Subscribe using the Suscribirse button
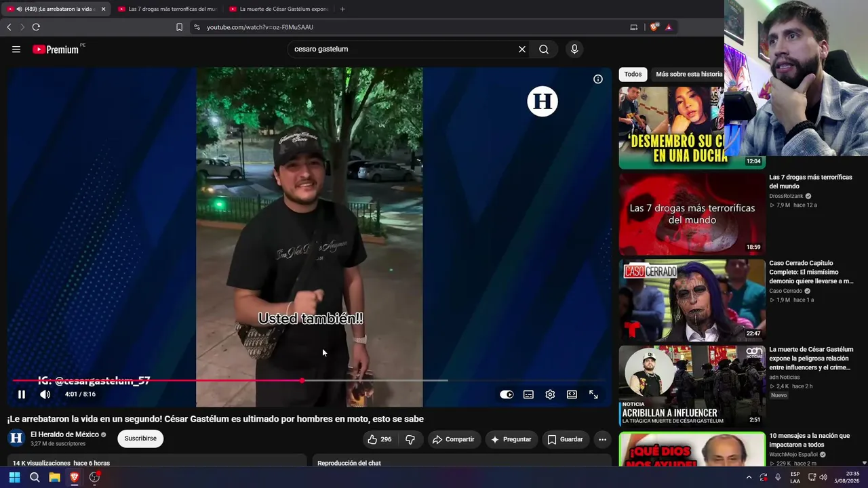The image size is (868, 488). (x=140, y=439)
